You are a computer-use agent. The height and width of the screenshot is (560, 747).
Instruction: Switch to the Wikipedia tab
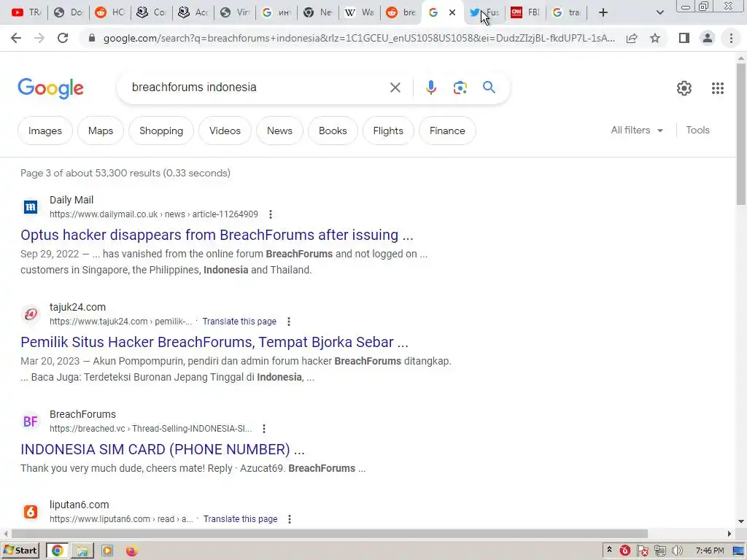coord(359,13)
